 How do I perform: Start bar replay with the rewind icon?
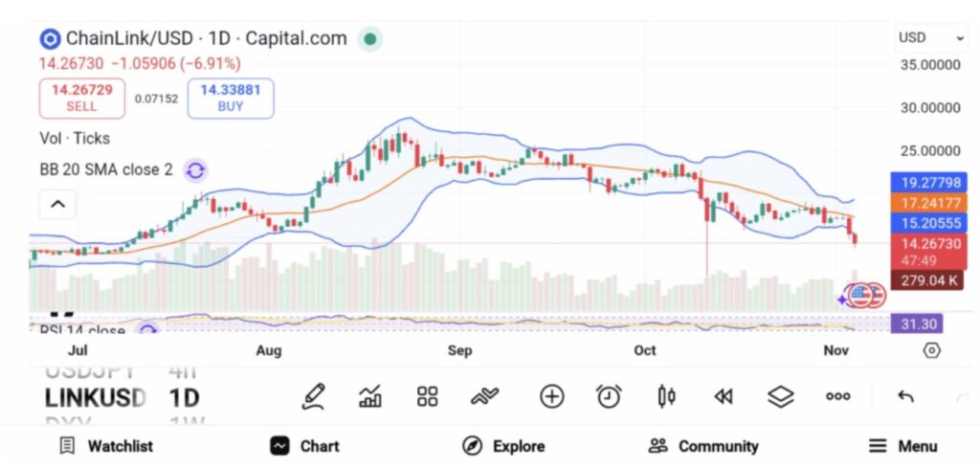pyautogui.click(x=724, y=396)
